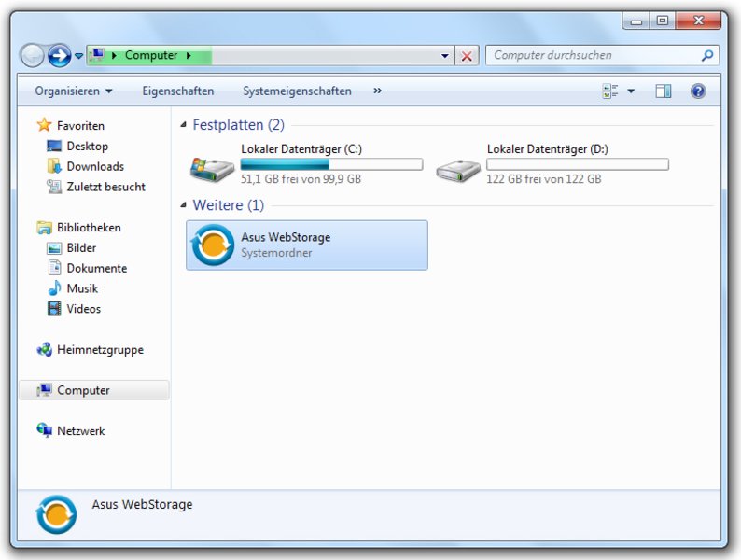The height and width of the screenshot is (560, 741).
Task: Select Lokaler Datenträger (D:) label
Action: pyautogui.click(x=547, y=149)
